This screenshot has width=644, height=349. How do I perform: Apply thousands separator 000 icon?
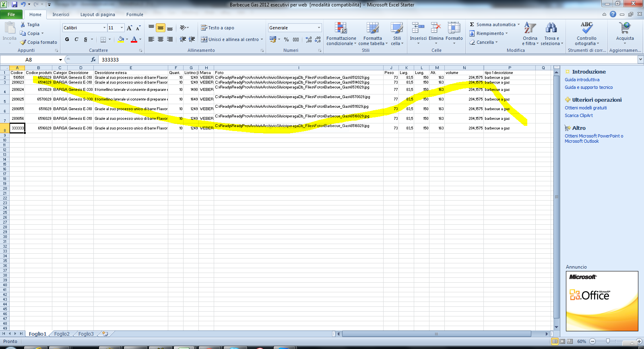point(296,39)
